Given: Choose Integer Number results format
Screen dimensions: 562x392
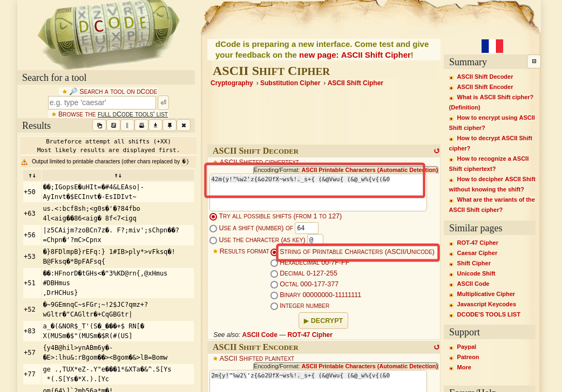Looking at the screenshot, I should [x=274, y=306].
